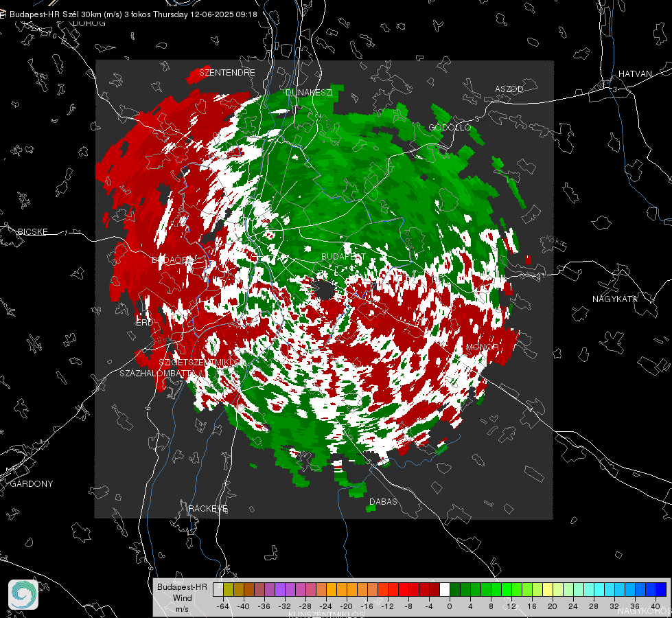The width and height of the screenshot is (672, 618).
Task: Click the white legend swatch left of 0
Action: (445, 589)
